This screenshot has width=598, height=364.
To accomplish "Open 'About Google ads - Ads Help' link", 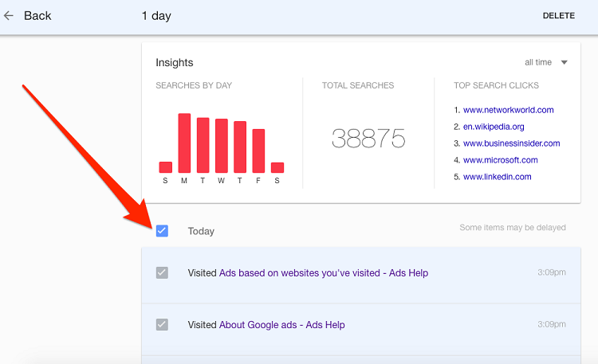I will point(281,325).
